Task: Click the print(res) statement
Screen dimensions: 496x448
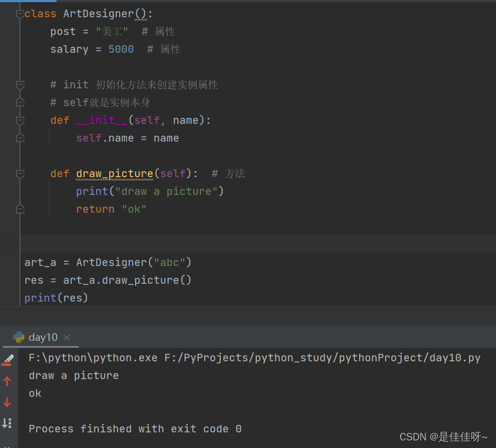Action: click(x=56, y=298)
